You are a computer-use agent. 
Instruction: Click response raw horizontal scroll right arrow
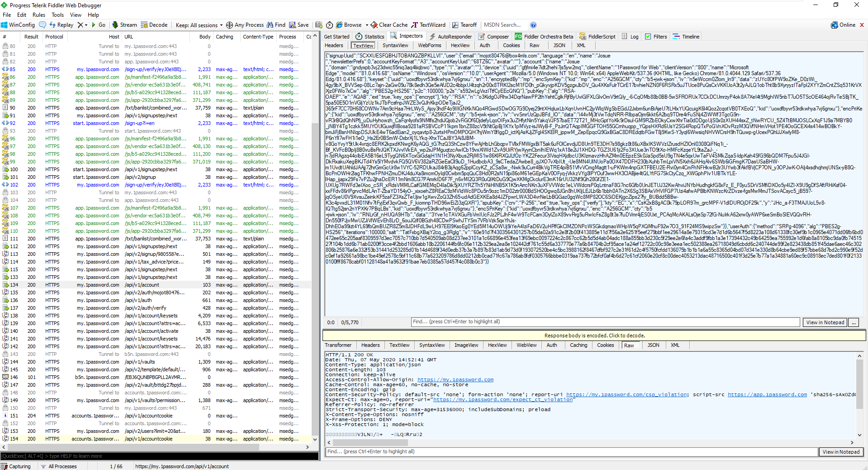pos(852,442)
